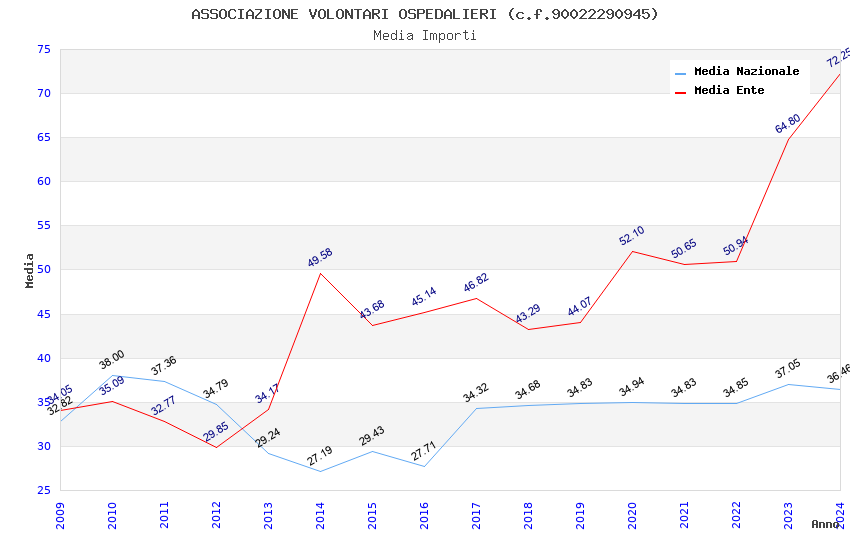Screen dimensions: 850x550
Task: Click the 50.94 data label
Action: click(x=736, y=245)
